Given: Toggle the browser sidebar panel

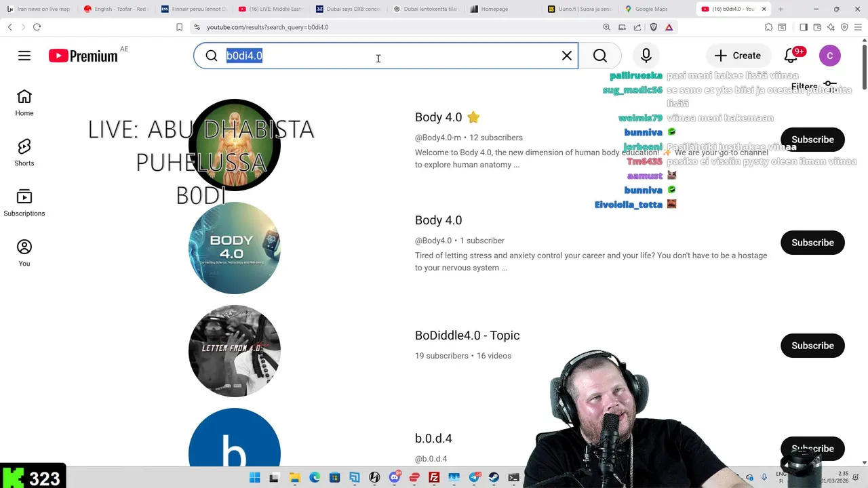Looking at the screenshot, I should point(804,27).
